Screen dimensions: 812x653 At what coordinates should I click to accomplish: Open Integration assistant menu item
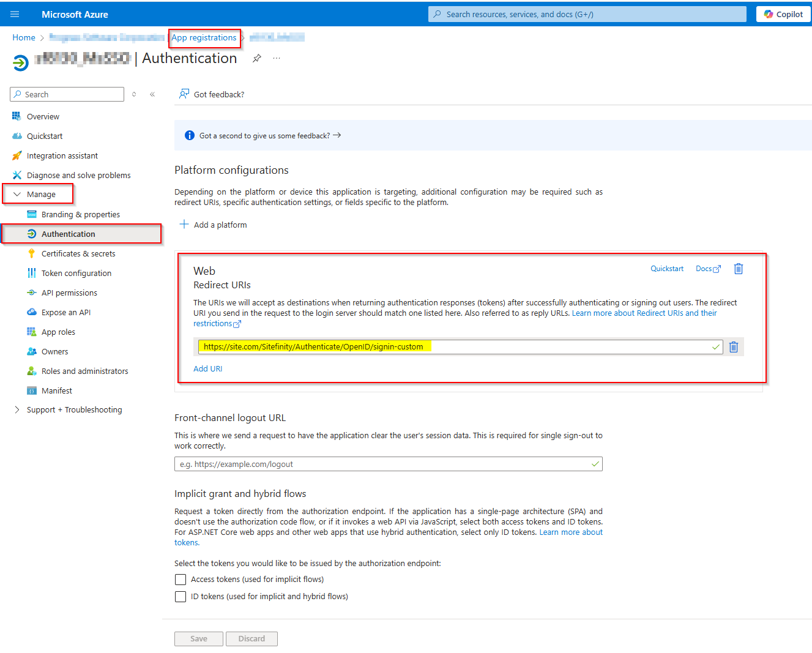tap(62, 155)
